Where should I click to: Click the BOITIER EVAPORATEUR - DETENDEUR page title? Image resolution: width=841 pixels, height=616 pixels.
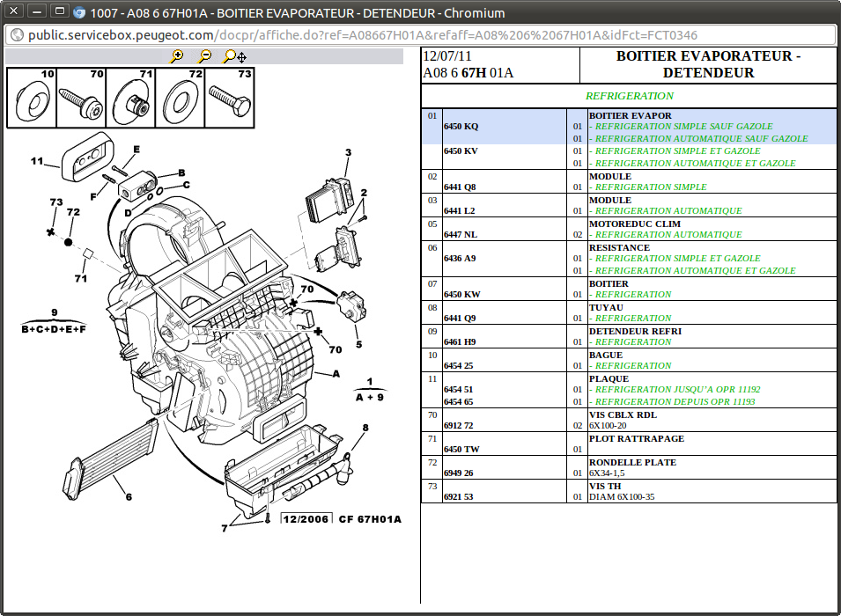click(x=708, y=64)
